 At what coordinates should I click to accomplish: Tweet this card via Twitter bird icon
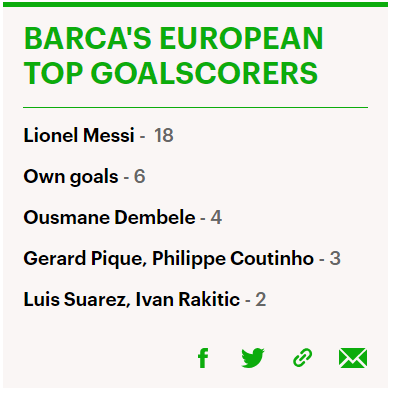coord(253,358)
